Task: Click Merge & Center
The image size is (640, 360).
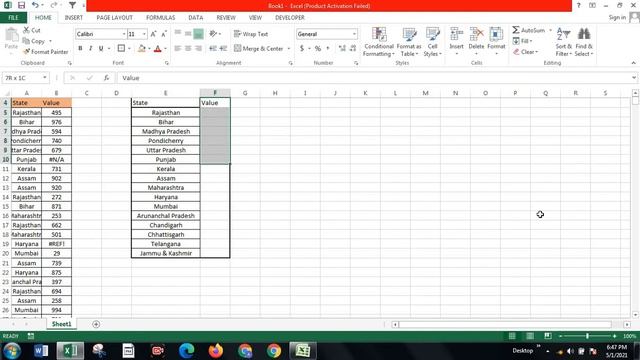Action: 259,49
